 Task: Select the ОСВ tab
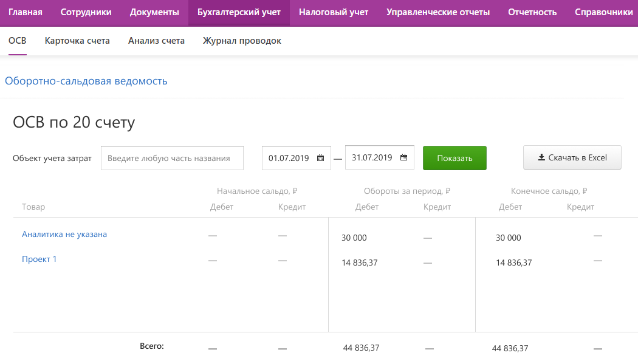pyautogui.click(x=18, y=41)
